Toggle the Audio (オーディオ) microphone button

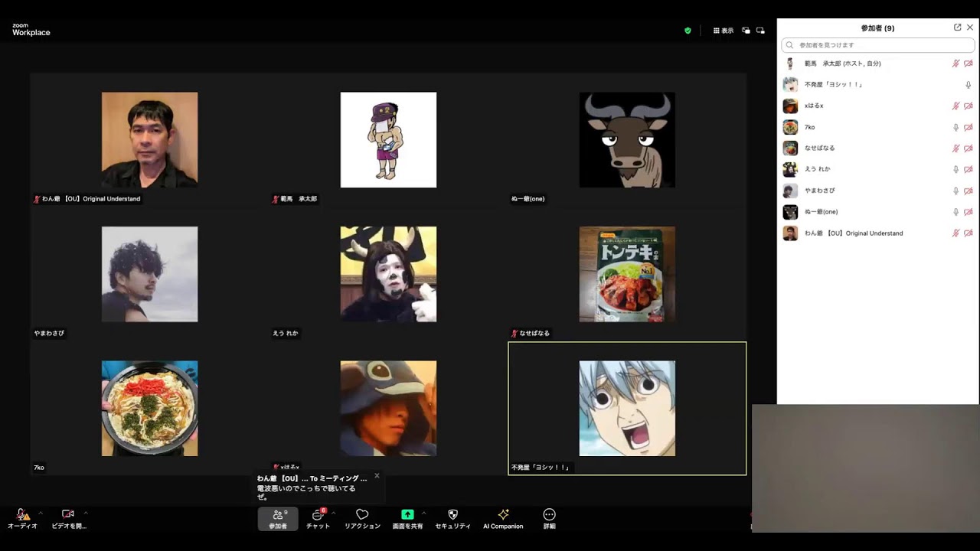click(x=22, y=518)
